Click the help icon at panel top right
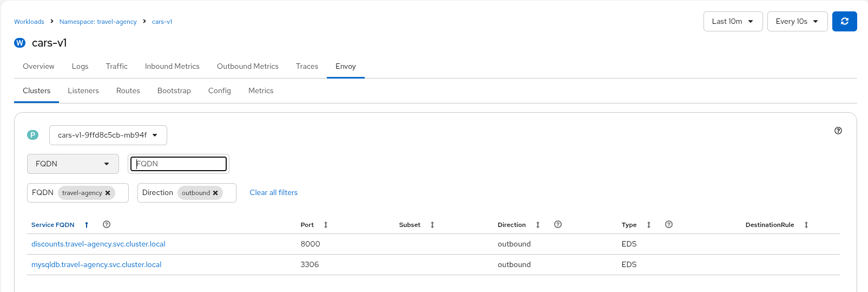Image resolution: width=868 pixels, height=292 pixels. tap(838, 131)
